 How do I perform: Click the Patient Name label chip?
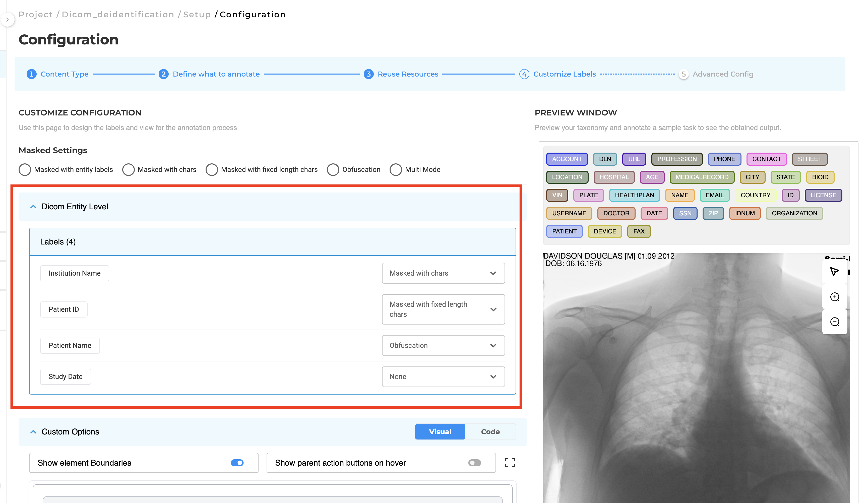[x=70, y=346]
